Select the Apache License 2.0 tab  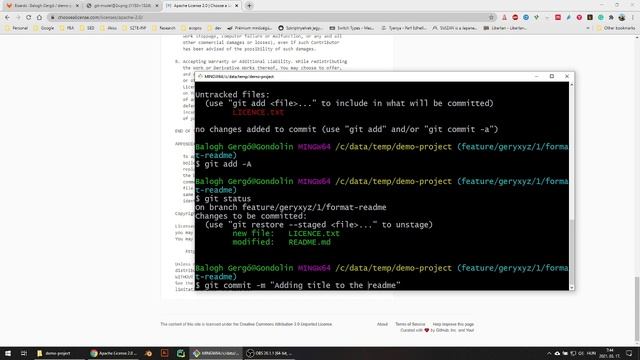click(x=202, y=6)
